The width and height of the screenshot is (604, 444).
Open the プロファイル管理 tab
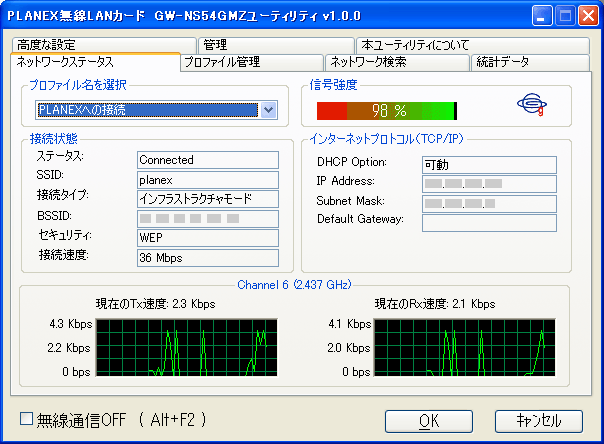click(252, 62)
